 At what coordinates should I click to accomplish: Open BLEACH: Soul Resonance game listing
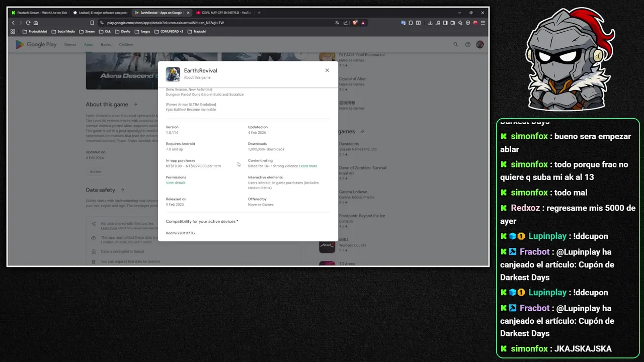[x=362, y=55]
